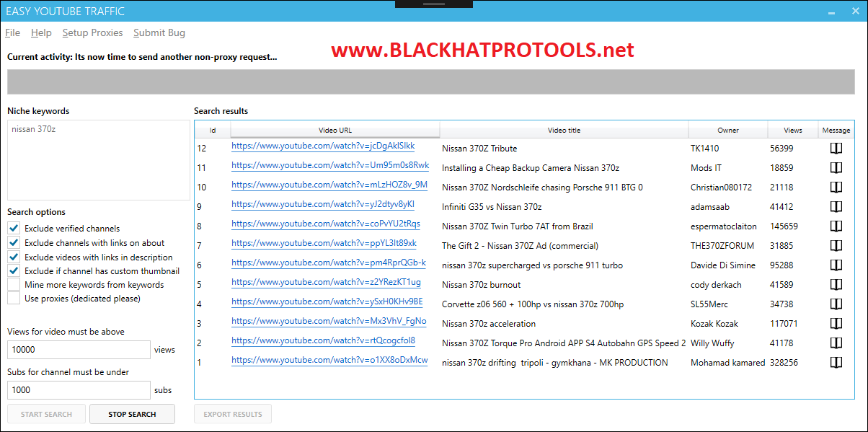Open message icon for SL55Merc row
This screenshot has width=868, height=432.
pyautogui.click(x=836, y=304)
